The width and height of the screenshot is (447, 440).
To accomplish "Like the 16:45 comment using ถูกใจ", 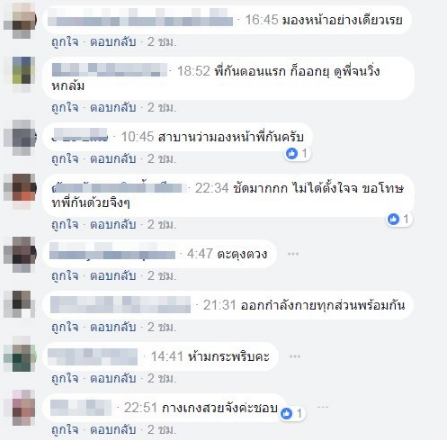I will coord(65,42).
